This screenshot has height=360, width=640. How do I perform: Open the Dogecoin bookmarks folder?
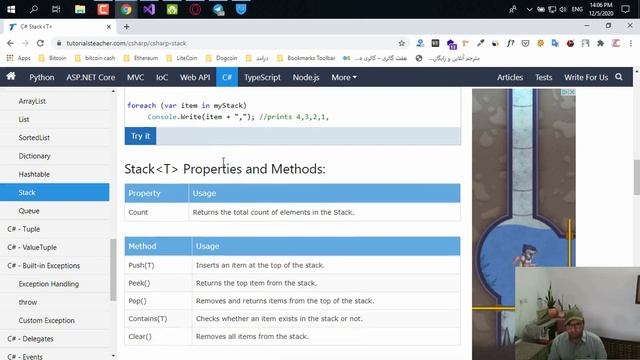(x=222, y=58)
